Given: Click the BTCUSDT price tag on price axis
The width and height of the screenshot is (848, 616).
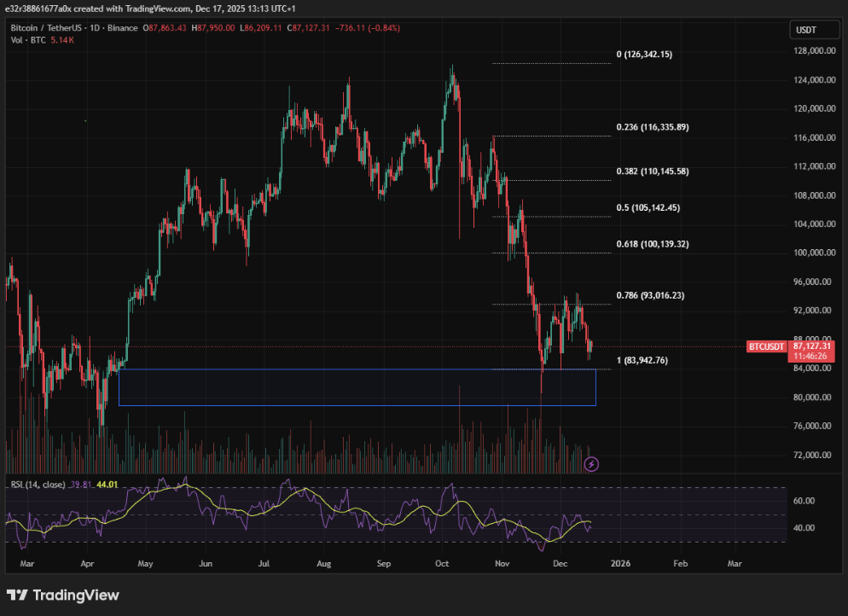Looking at the screenshot, I should pos(765,346).
